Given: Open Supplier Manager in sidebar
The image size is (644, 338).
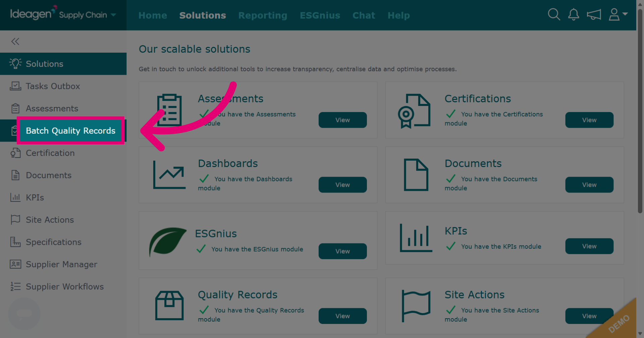Looking at the screenshot, I should point(63,264).
